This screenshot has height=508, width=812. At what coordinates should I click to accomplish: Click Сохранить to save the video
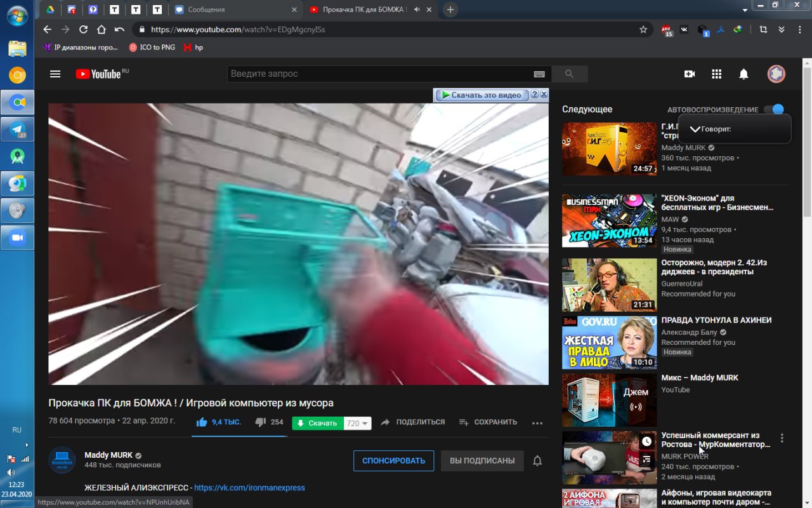click(x=488, y=422)
